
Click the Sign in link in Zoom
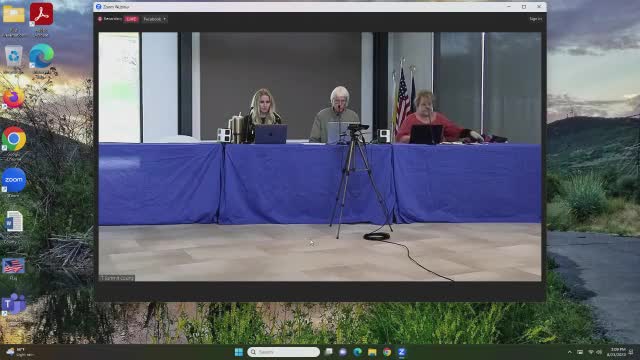(536, 19)
